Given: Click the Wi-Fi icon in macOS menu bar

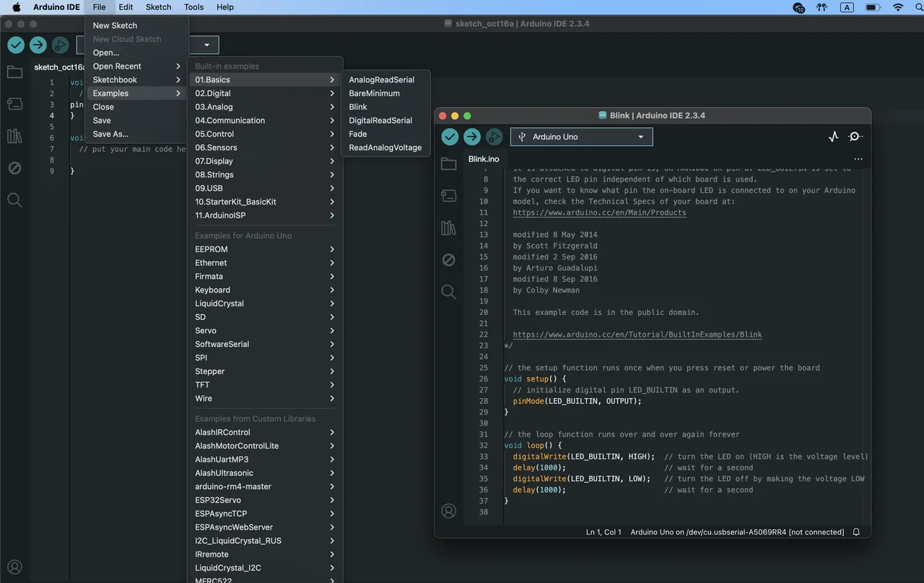Looking at the screenshot, I should pyautogui.click(x=898, y=7).
